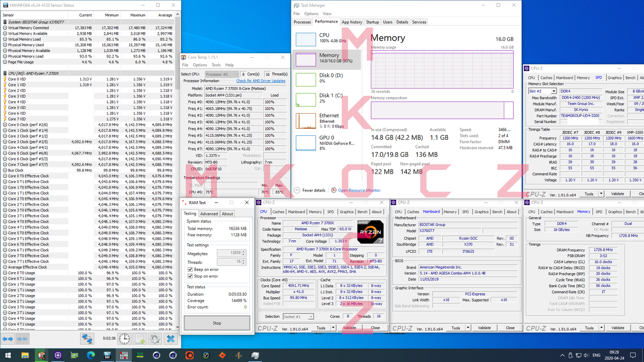
Task: Collapse the System: BIOSTAR Group X370GT7 sensor section
Action: [x=5, y=22]
